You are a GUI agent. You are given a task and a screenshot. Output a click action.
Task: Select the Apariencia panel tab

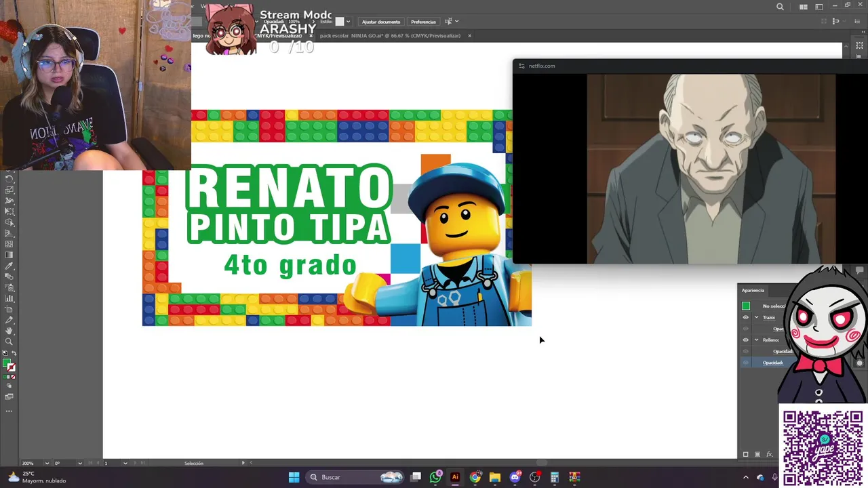(753, 290)
